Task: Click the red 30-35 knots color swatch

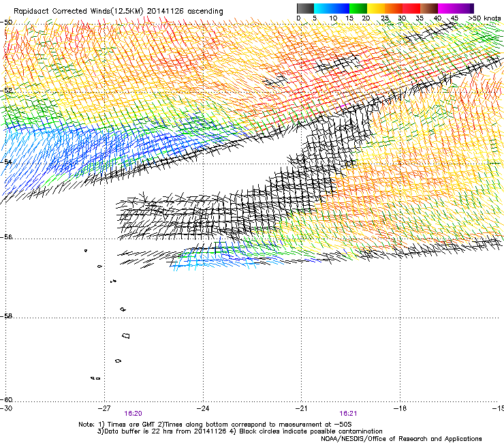Action: point(411,8)
